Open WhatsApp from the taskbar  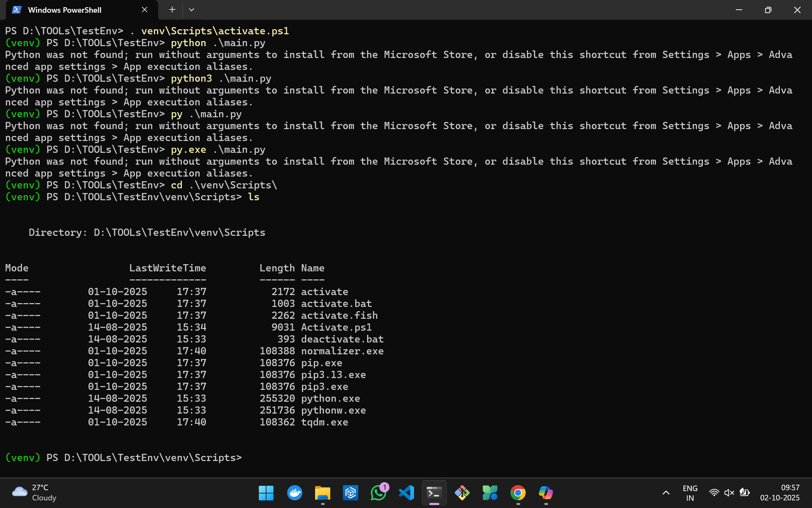click(378, 493)
